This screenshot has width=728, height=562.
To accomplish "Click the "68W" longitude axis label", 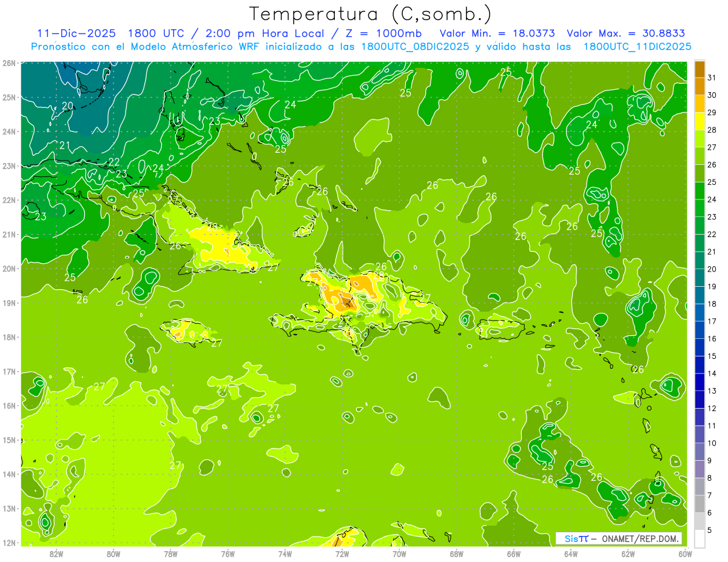I will [457, 554].
